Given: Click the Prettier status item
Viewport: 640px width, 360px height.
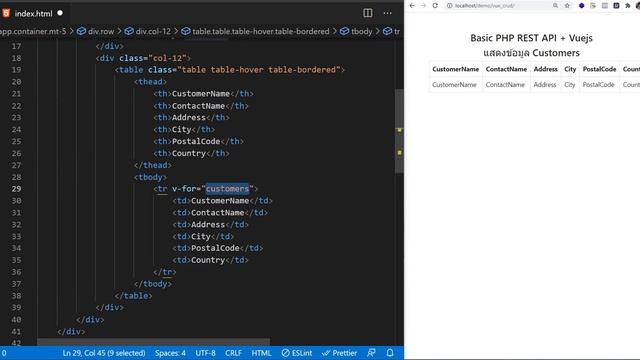Looking at the screenshot, I should point(339,353).
